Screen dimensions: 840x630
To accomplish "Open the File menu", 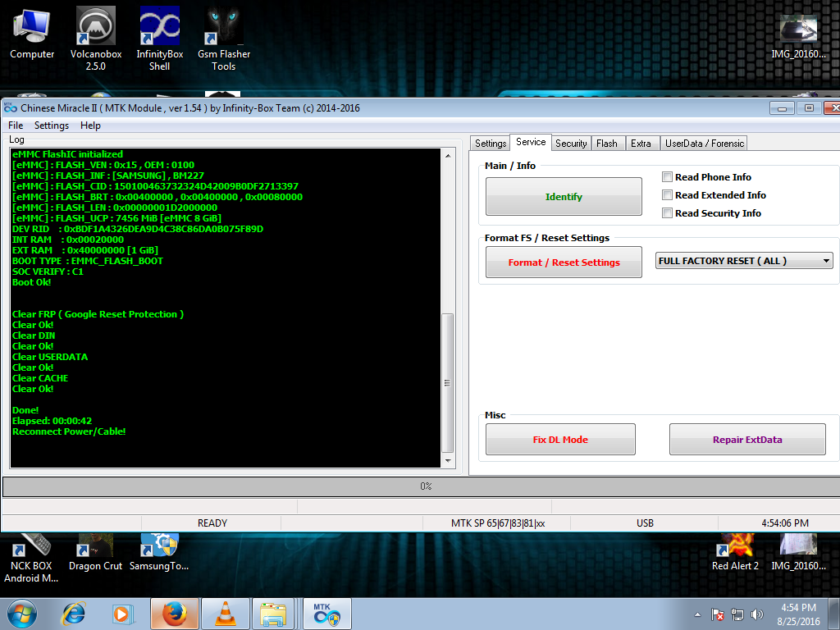I will pyautogui.click(x=16, y=126).
